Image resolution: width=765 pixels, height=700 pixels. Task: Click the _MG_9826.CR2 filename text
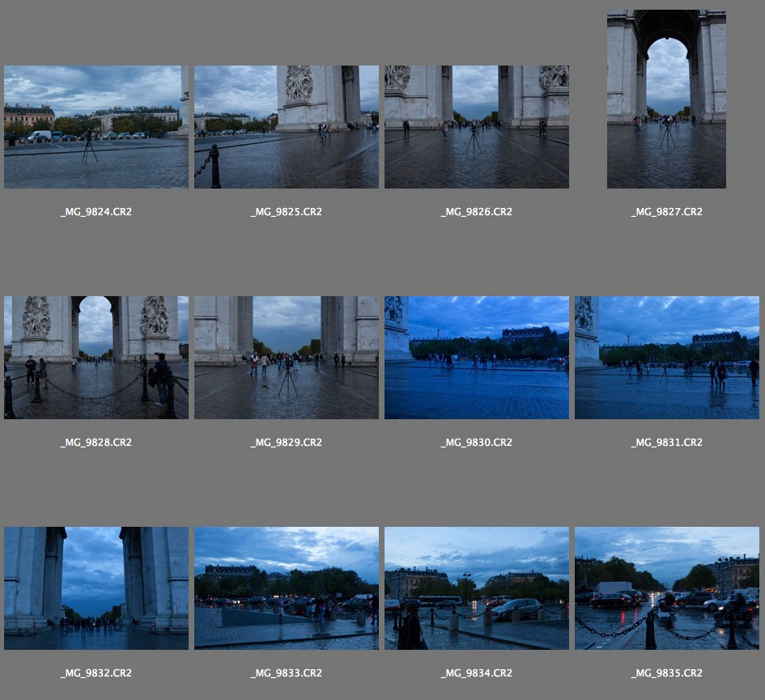pos(477,212)
